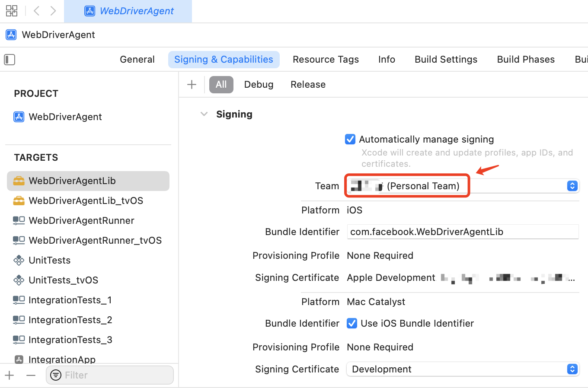Click the WebDriverAgent editor tab icon
The width and height of the screenshot is (588, 388).
tap(90, 11)
